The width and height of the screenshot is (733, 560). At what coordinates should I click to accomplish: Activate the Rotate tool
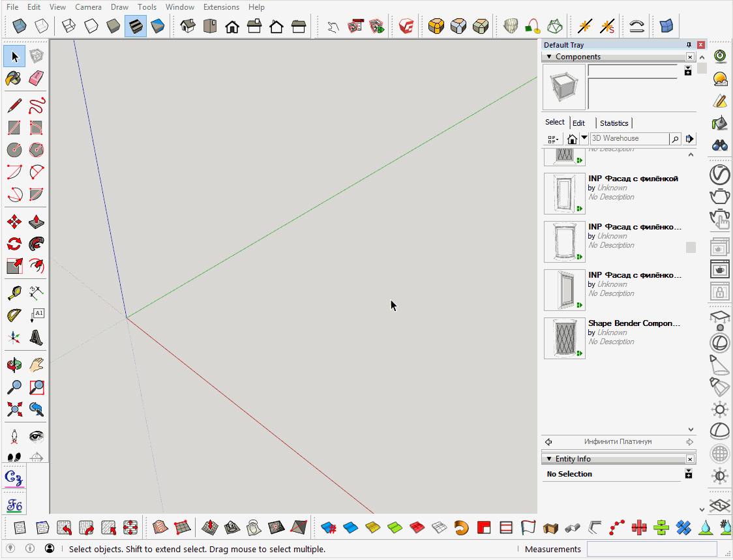(x=14, y=244)
